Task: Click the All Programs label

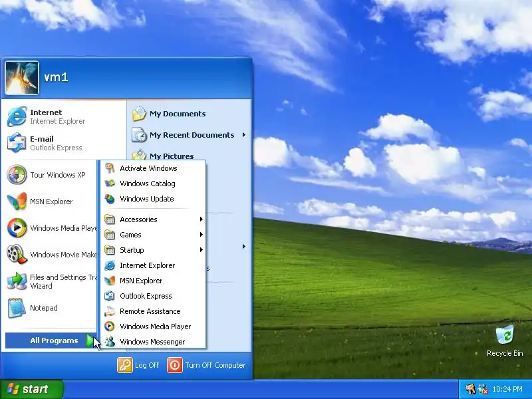Action: (54, 340)
